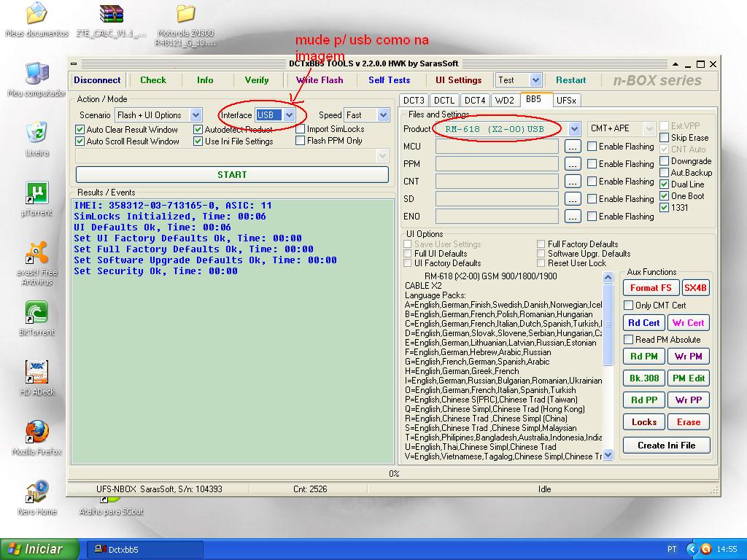This screenshot has width=747, height=560.
Task: Open Lixeira recycle bin icon
Action: tap(37, 139)
